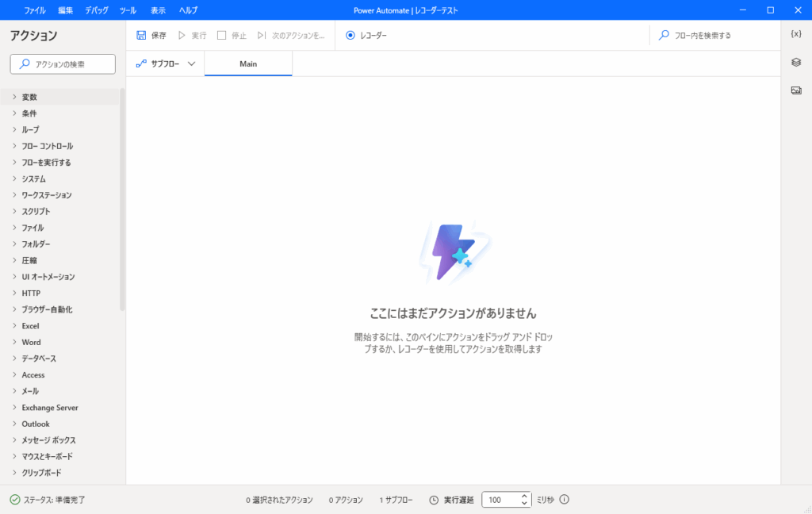The width and height of the screenshot is (812, 514).
Task: Click the green ready status check icon
Action: point(15,500)
